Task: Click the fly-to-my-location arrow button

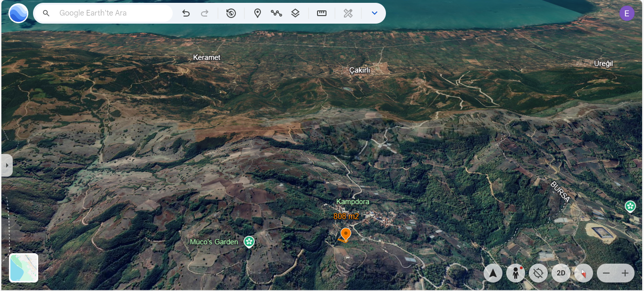Action: pos(493,273)
